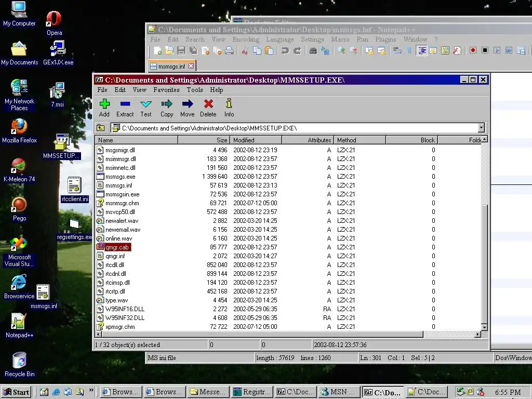Open the 7-Zip address bar dropdown
Viewport: 532px width, 399px height.
click(481, 128)
